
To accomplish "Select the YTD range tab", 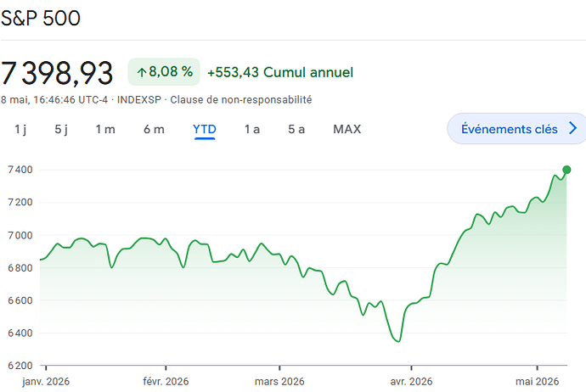I will click(205, 130).
